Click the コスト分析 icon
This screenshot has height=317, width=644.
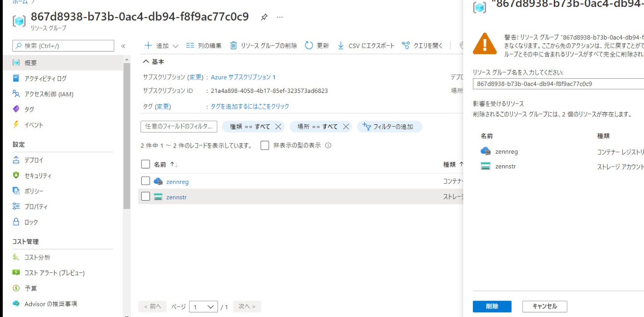click(x=16, y=257)
